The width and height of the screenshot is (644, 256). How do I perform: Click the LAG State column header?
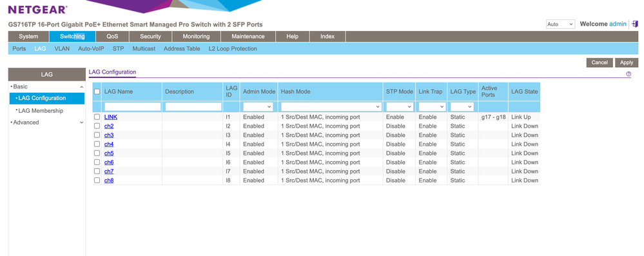(x=524, y=92)
